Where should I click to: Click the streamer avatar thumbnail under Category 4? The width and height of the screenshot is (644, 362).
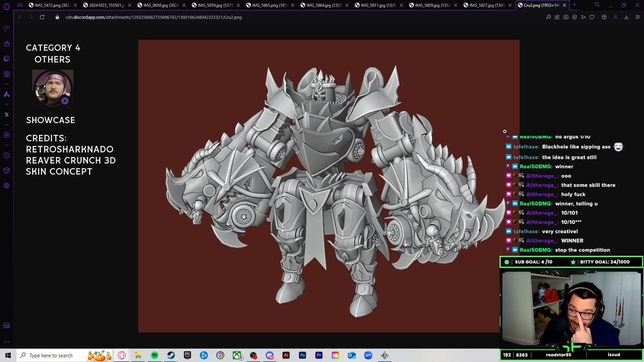click(53, 88)
